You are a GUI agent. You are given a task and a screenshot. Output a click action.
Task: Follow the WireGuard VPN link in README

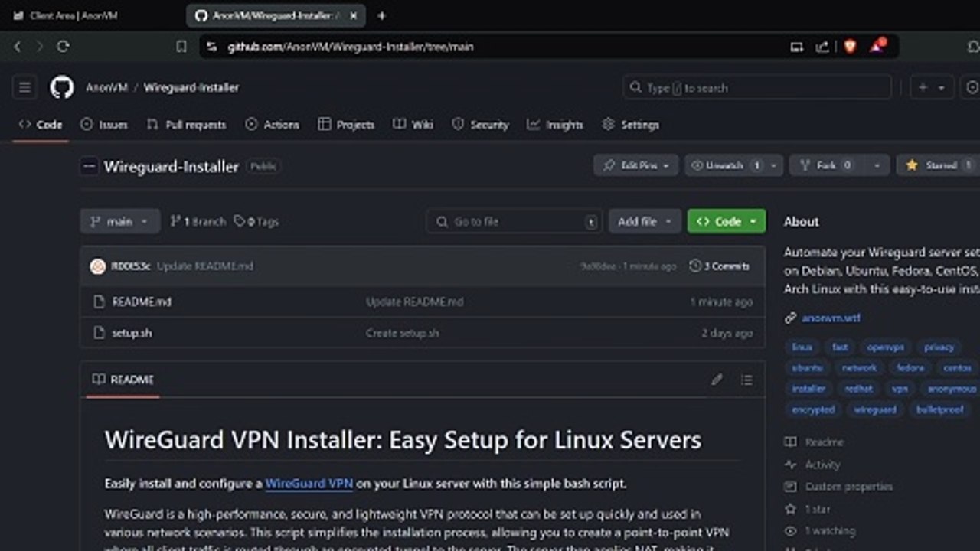(309, 484)
